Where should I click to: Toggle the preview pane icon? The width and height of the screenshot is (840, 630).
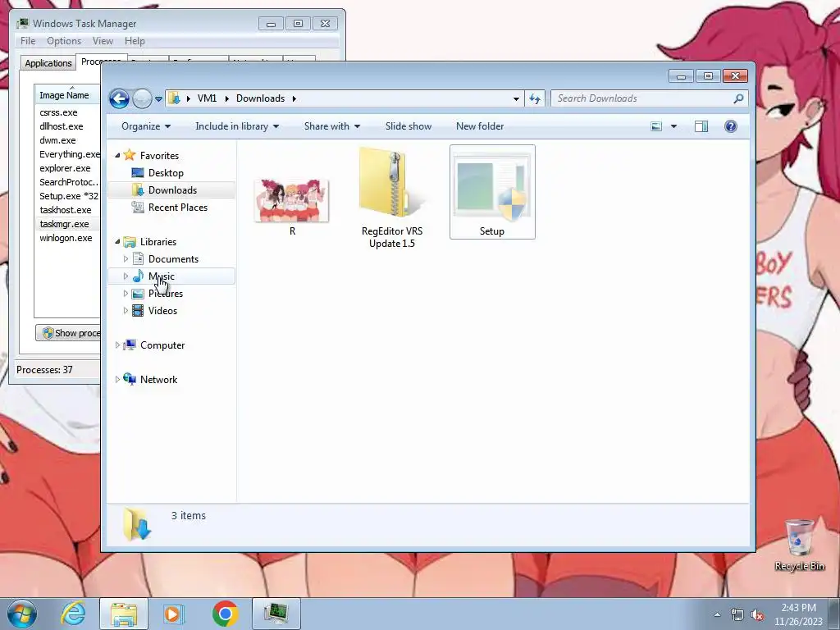click(701, 126)
